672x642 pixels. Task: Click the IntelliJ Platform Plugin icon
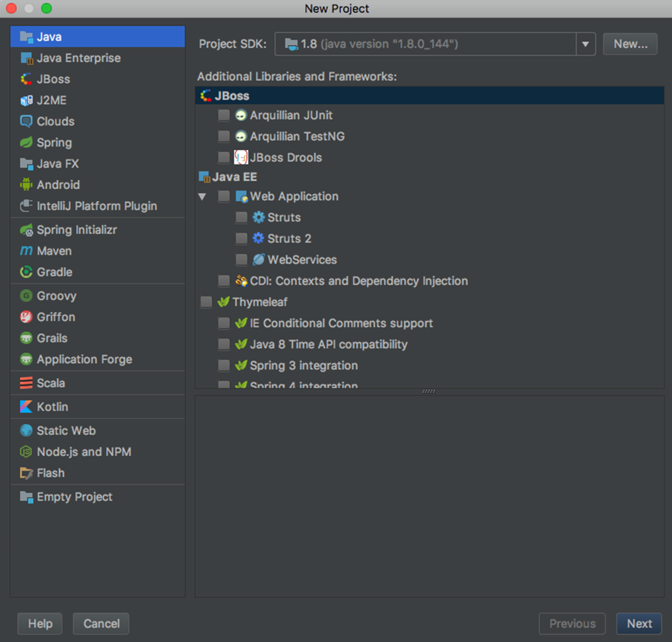[26, 206]
